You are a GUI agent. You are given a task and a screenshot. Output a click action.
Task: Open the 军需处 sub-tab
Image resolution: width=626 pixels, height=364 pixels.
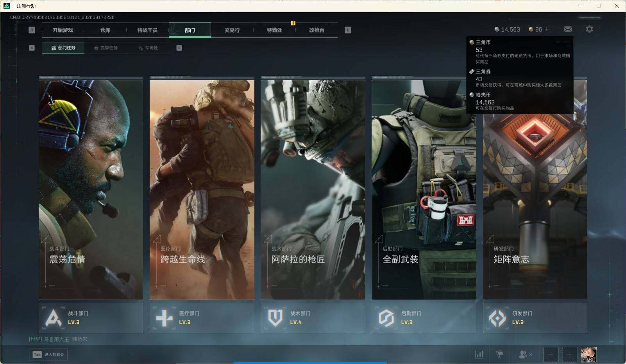coord(148,48)
